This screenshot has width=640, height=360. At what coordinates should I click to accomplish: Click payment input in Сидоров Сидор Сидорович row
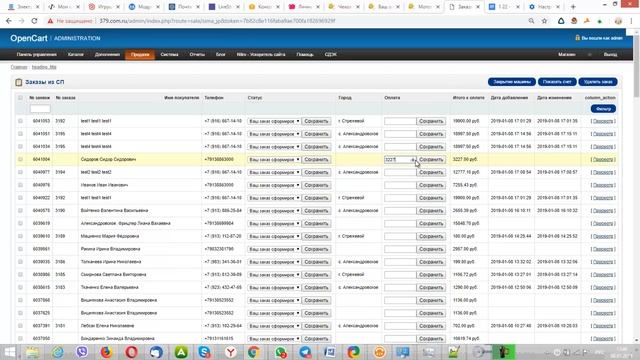[400, 159]
